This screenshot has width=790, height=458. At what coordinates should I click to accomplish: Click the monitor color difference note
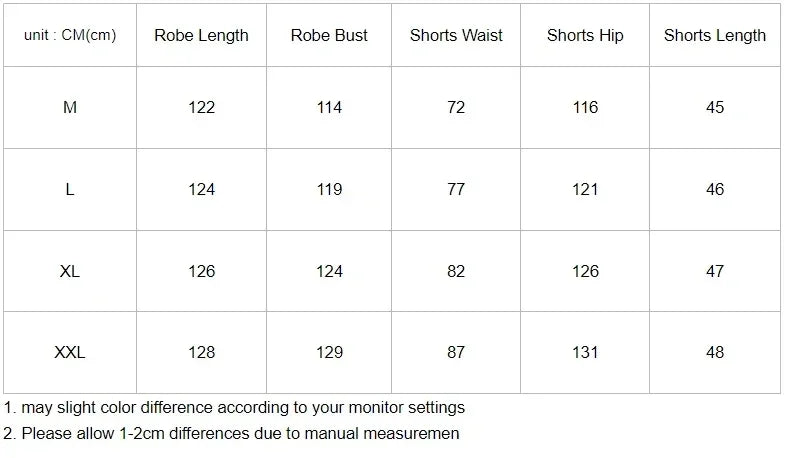pyautogui.click(x=234, y=408)
